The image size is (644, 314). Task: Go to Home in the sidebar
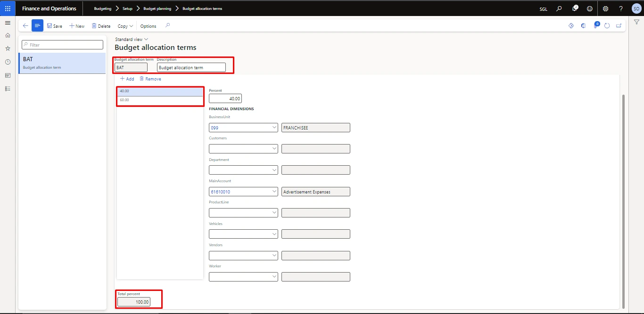pos(8,35)
